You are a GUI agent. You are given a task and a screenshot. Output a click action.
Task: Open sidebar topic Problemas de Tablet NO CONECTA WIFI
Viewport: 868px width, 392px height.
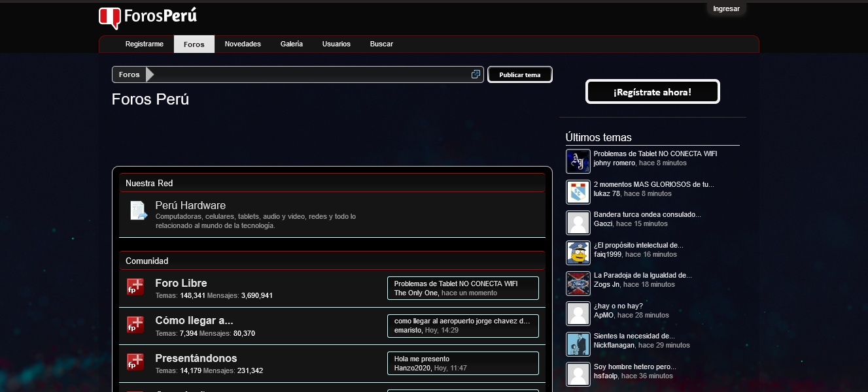(655, 154)
